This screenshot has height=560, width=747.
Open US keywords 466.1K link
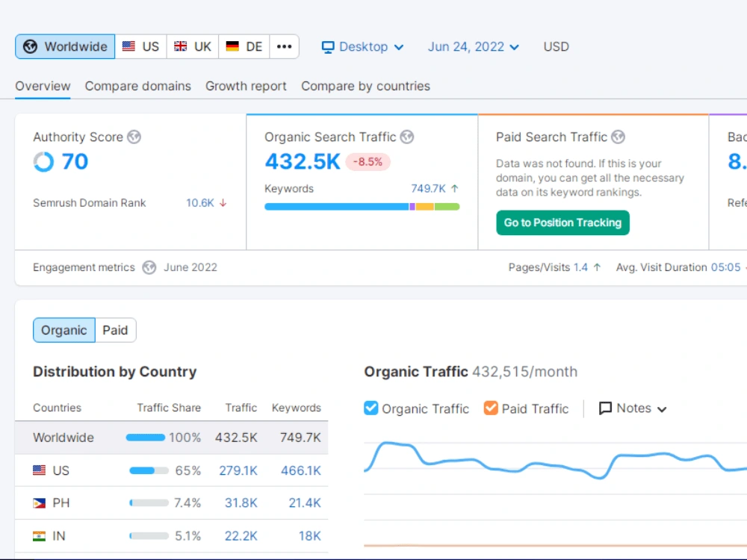[301, 470]
